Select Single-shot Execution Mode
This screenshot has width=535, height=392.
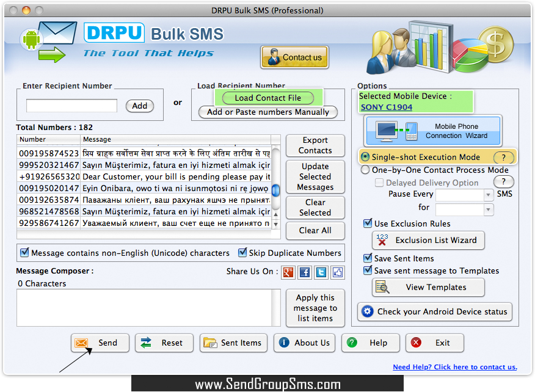click(x=365, y=157)
